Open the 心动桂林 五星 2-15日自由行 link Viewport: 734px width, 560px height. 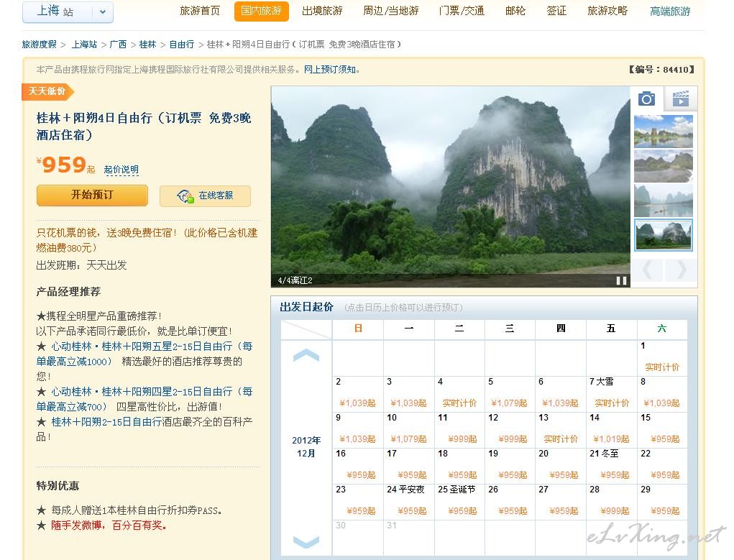pos(144,354)
